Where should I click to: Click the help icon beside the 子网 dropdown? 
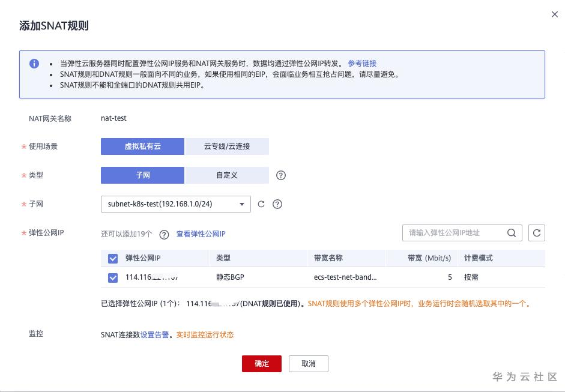(x=277, y=204)
